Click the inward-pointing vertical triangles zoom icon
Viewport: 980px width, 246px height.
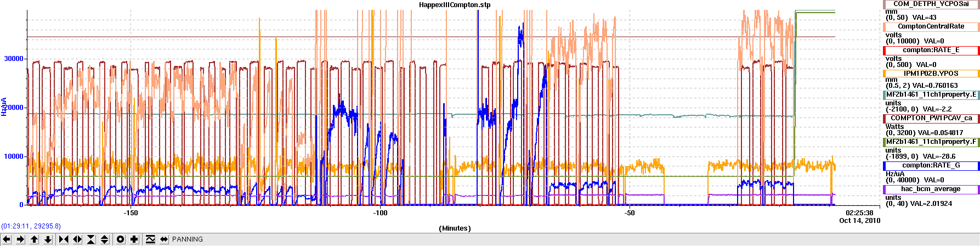(91, 239)
